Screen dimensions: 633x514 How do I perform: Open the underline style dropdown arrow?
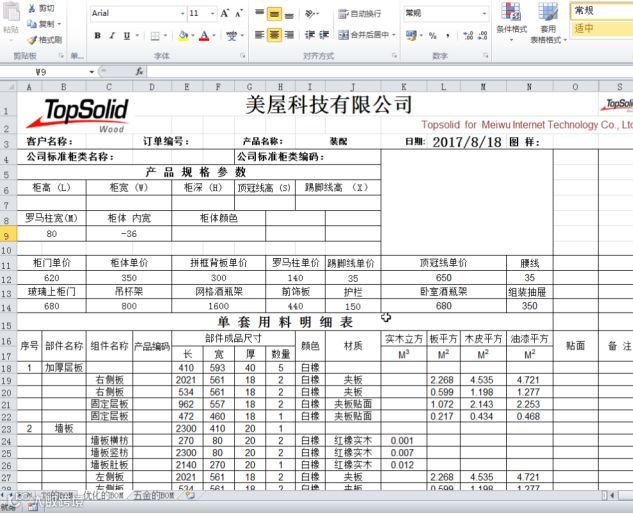coord(137,36)
